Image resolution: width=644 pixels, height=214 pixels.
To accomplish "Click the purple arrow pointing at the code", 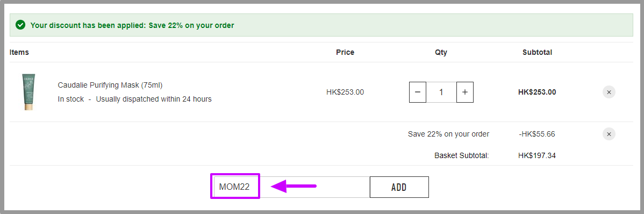I will [x=294, y=187].
